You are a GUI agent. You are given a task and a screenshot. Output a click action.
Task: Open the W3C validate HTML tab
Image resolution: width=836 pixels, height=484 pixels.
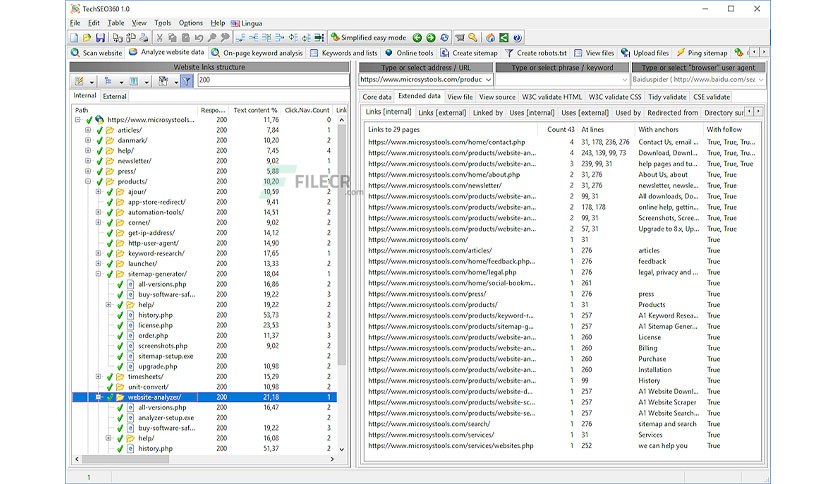click(552, 97)
